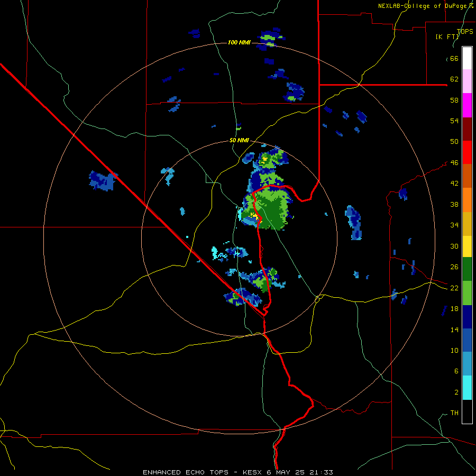Click the dark green legend swatch
Image resolution: width=476 pixels, height=476 pixels.
pos(467,269)
